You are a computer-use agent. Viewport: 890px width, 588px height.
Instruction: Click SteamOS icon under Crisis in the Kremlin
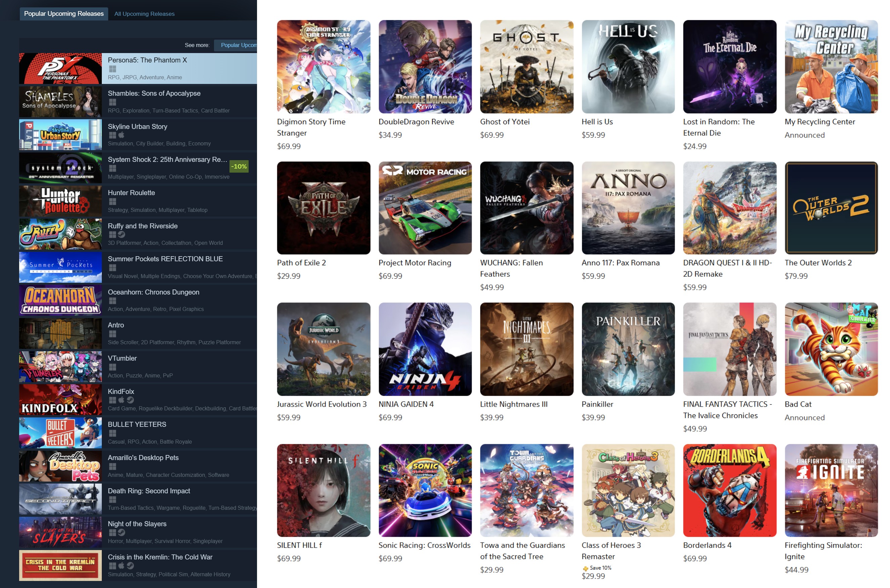tap(130, 566)
